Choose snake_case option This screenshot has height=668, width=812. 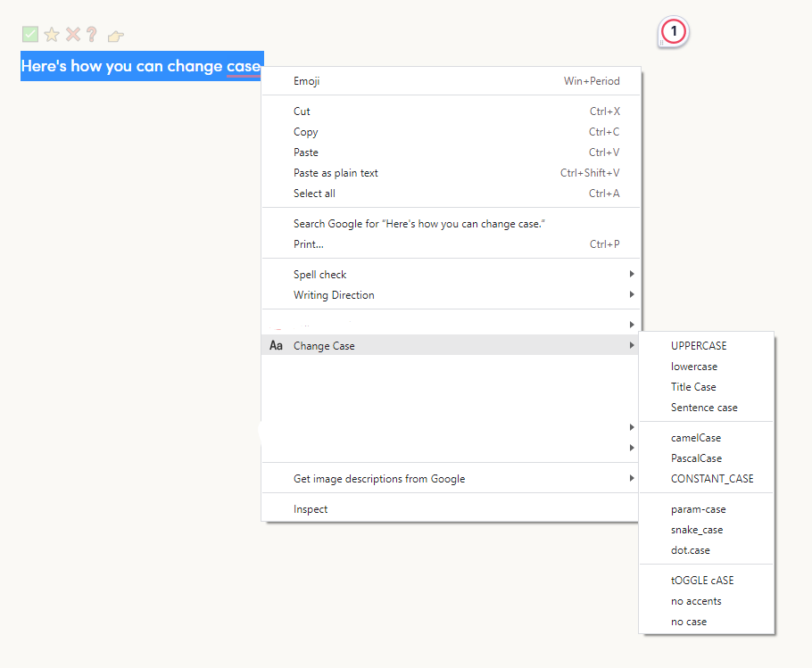coord(697,530)
